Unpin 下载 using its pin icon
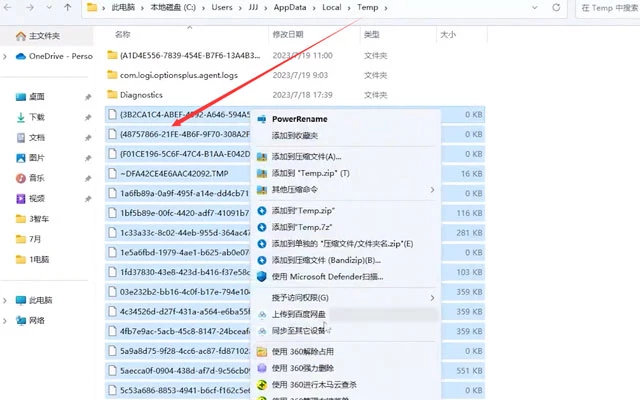Viewport: 640px width, 400px height. tap(87, 118)
